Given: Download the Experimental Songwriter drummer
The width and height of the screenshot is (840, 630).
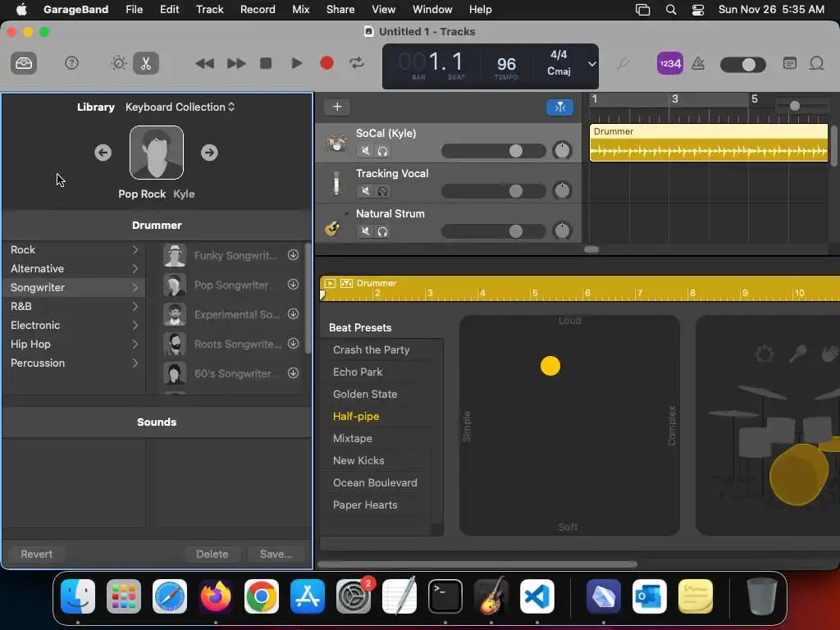Looking at the screenshot, I should [293, 314].
